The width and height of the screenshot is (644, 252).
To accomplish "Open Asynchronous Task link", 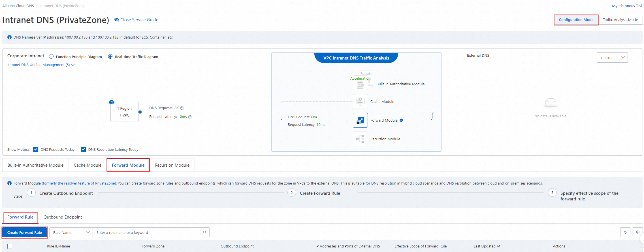I will [x=627, y=6].
